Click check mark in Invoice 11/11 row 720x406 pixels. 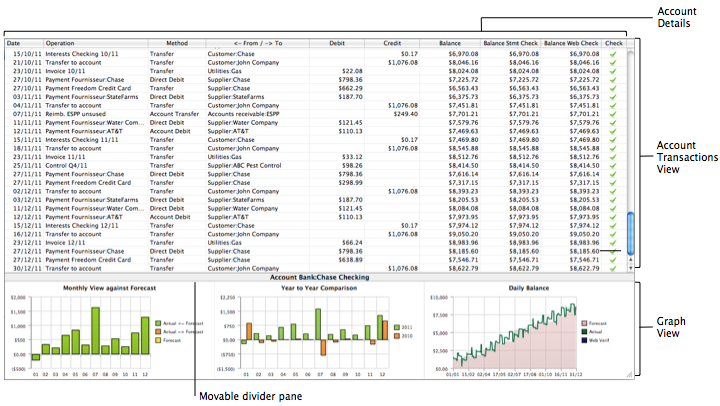coord(613,157)
